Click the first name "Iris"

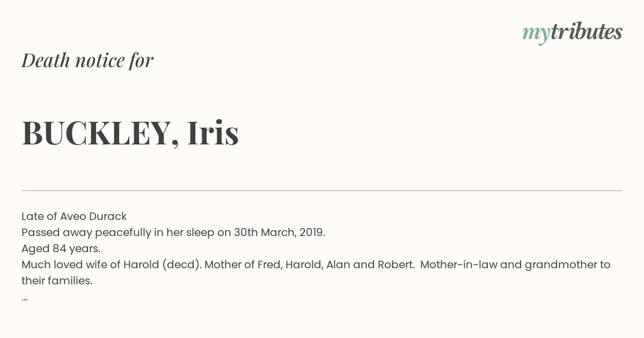(213, 133)
